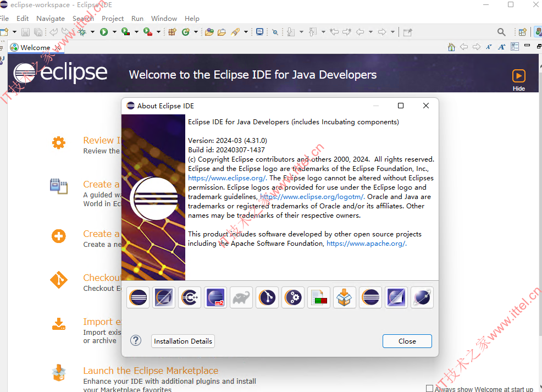542x392 pixels.
Task: Click the main toolbar magnifier search icon
Action: (501, 32)
